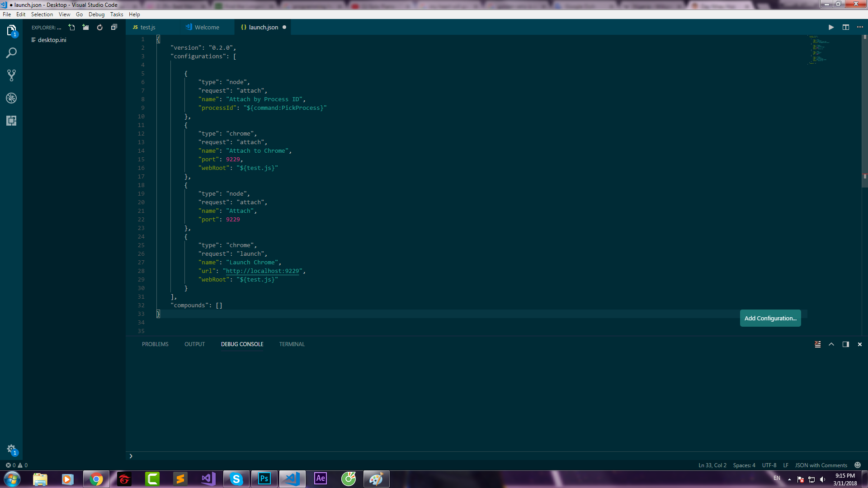Open the Debug view icon
This screenshot has width=868, height=488.
(x=11, y=98)
